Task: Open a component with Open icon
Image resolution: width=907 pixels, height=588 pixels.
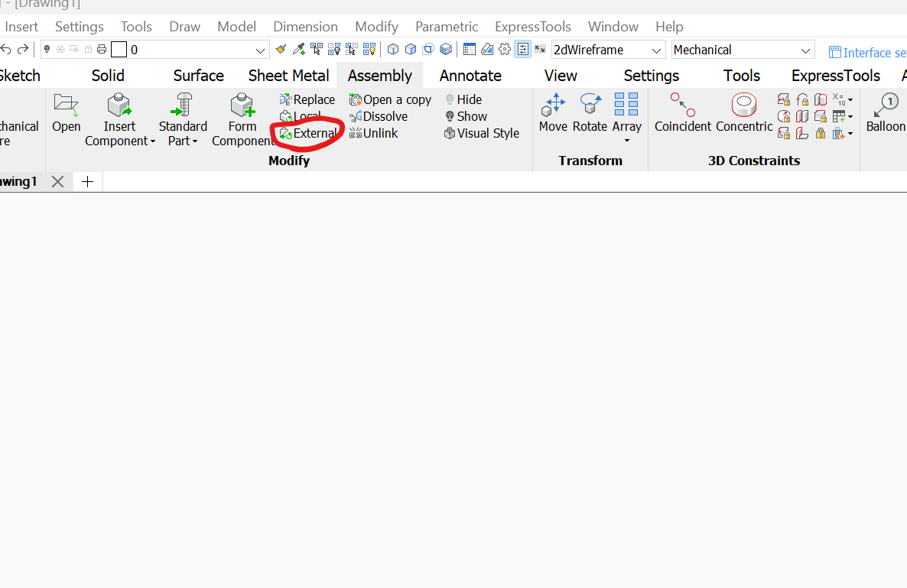Action: (x=67, y=112)
